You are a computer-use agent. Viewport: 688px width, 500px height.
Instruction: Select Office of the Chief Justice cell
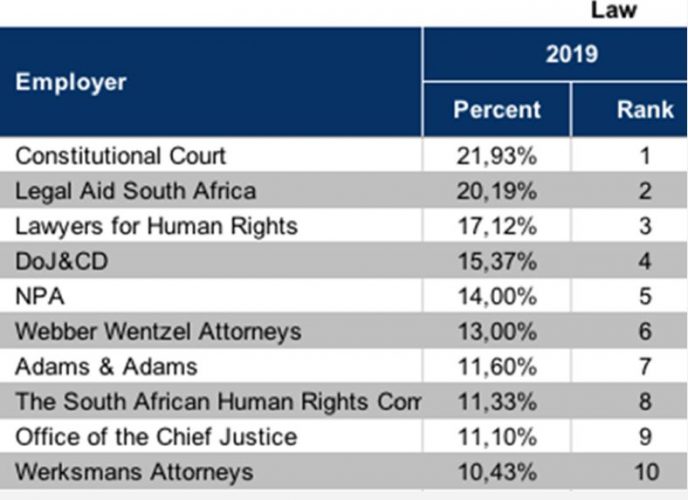(156, 436)
